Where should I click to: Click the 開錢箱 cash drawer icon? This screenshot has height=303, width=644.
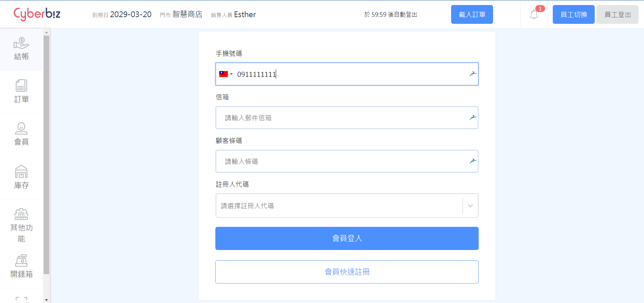(21, 260)
